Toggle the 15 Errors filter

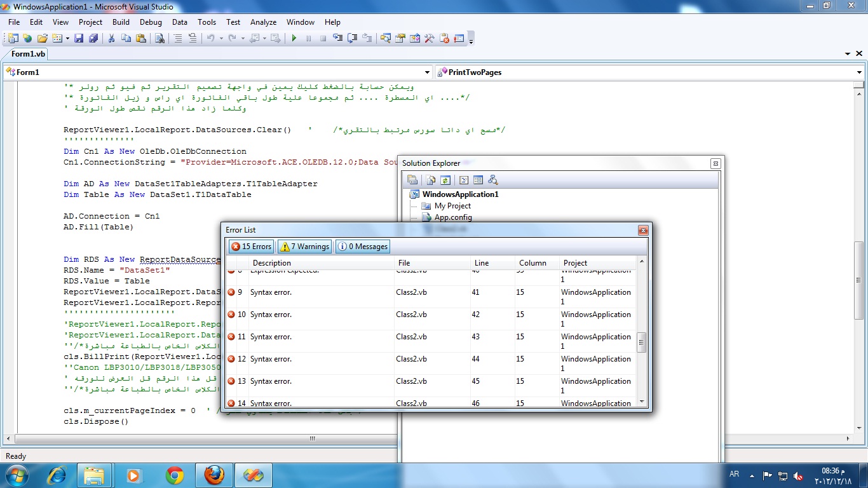point(251,247)
